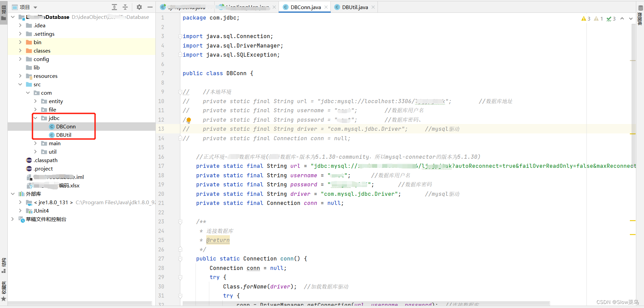
Task: Hide the project panel with minus icon
Action: point(150,7)
